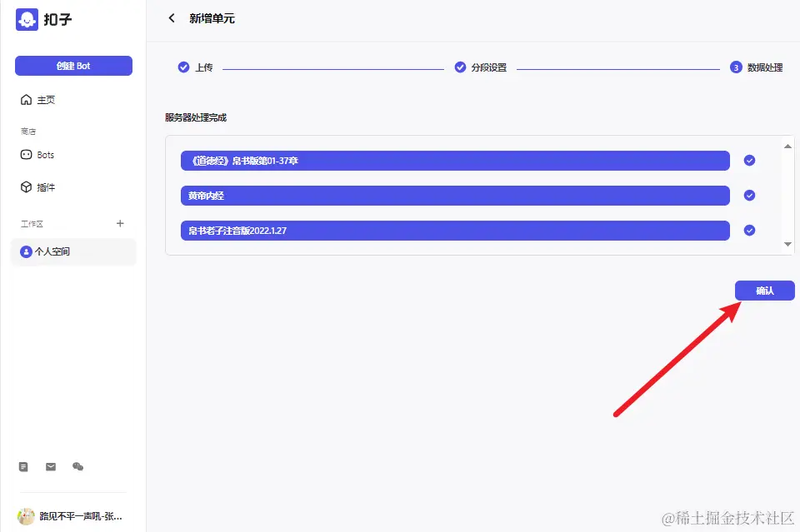Click the 分段设置 step label
The height and width of the screenshot is (532, 800).
point(489,67)
